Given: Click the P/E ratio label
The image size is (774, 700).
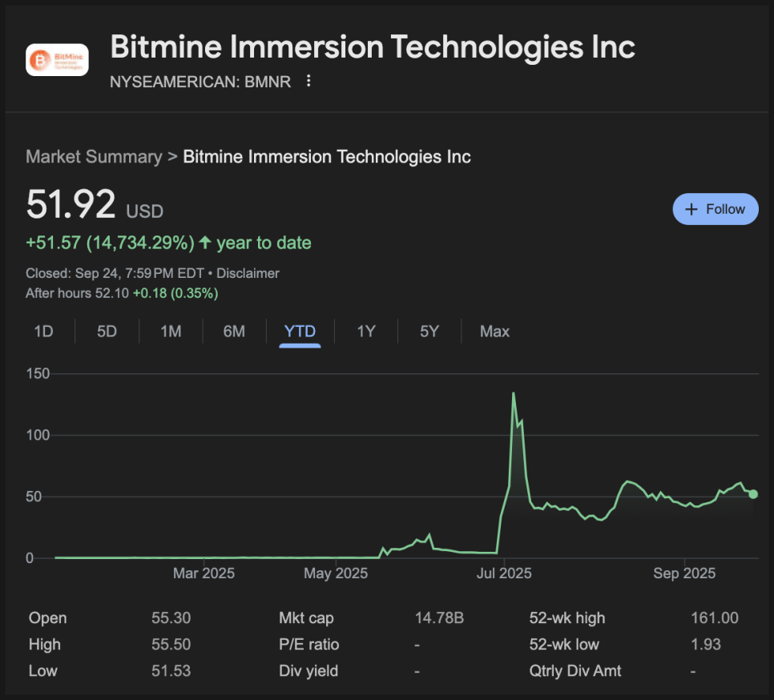Looking at the screenshot, I should tap(309, 644).
